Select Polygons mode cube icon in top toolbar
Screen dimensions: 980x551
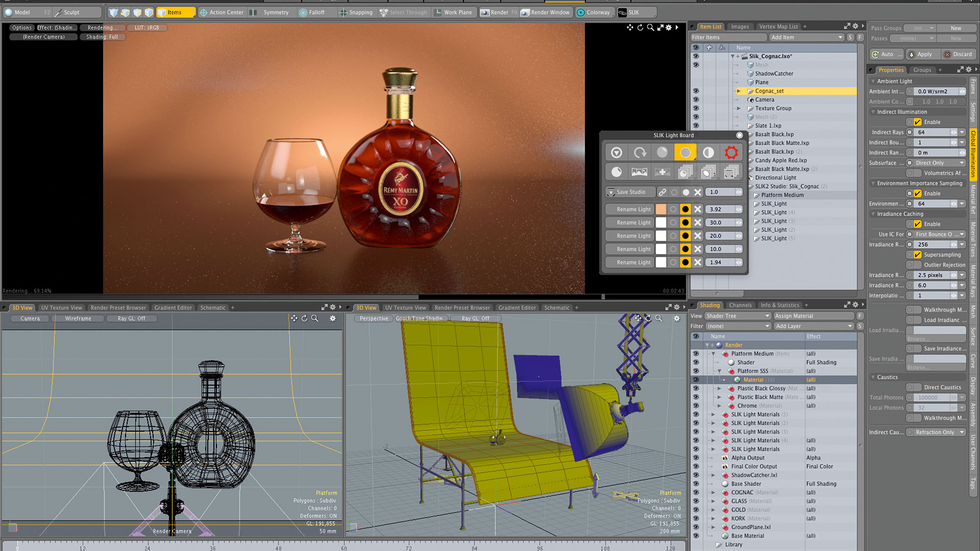pos(137,12)
